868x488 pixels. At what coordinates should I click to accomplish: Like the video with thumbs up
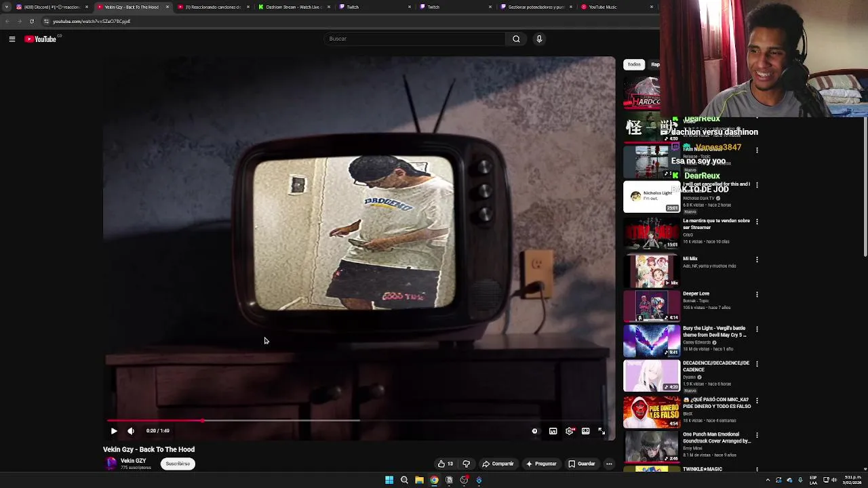pyautogui.click(x=446, y=464)
